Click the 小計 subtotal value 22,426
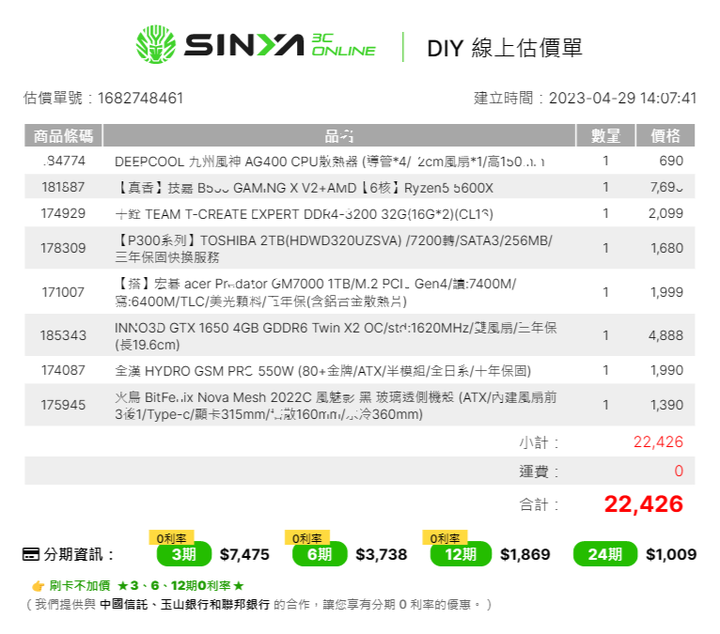 pyautogui.click(x=658, y=442)
